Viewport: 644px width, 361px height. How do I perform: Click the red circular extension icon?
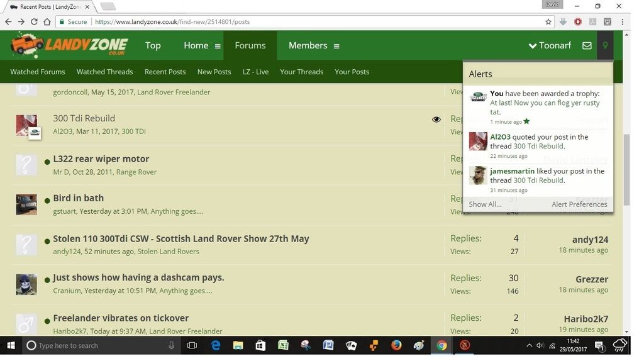point(578,22)
